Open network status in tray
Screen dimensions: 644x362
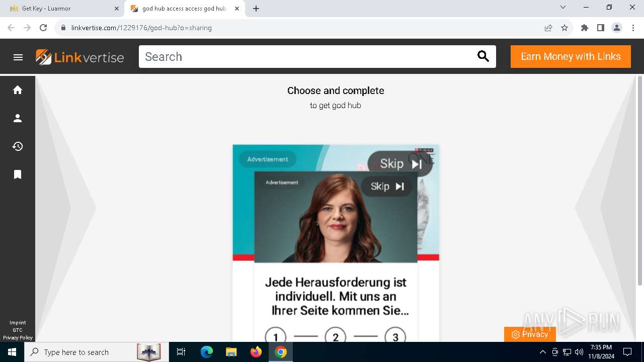coord(567,352)
